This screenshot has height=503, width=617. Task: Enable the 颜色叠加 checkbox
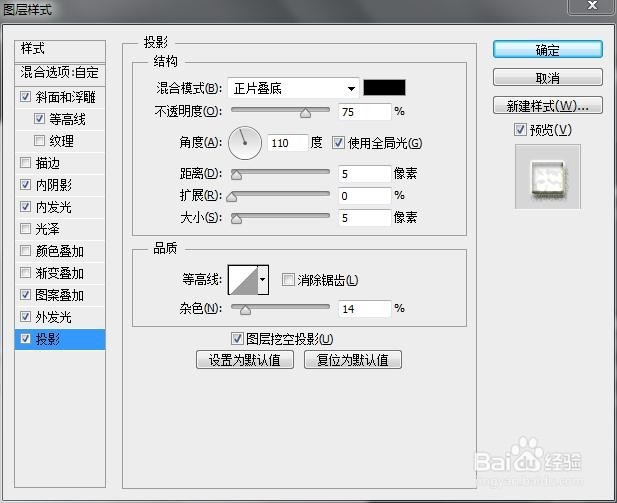tap(26, 250)
